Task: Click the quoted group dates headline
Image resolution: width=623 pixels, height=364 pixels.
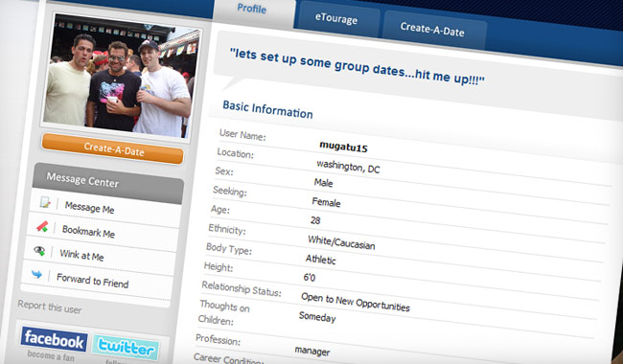Action: click(x=357, y=66)
